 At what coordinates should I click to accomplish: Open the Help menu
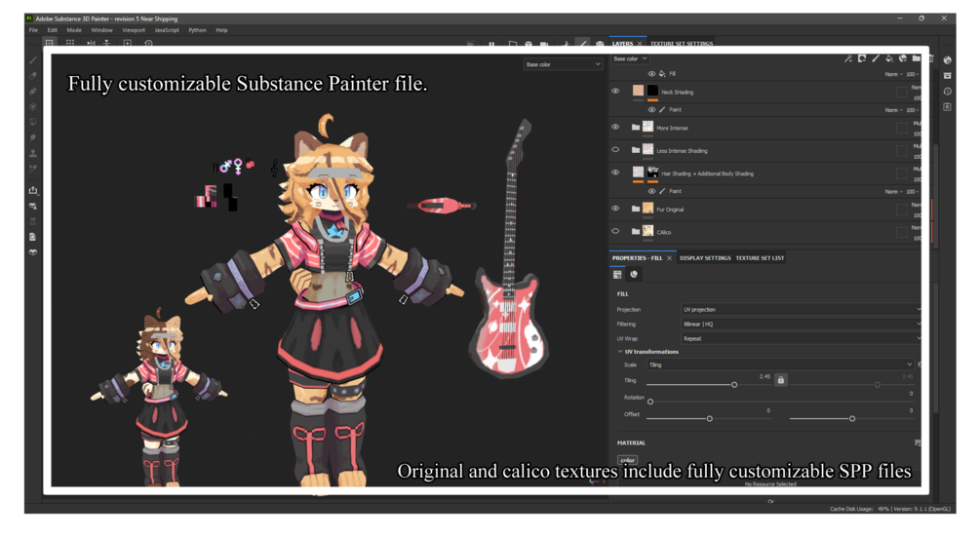point(222,30)
